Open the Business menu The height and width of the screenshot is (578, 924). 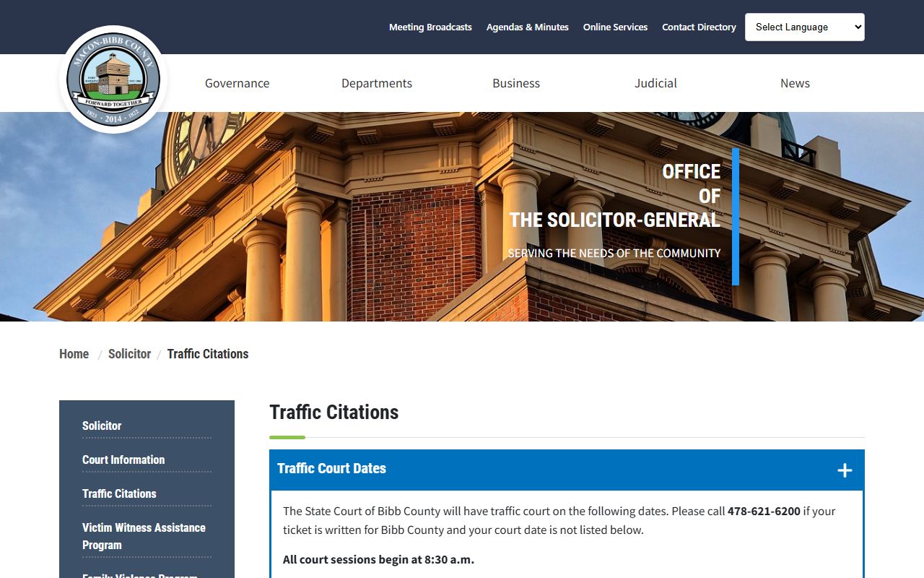pos(516,83)
